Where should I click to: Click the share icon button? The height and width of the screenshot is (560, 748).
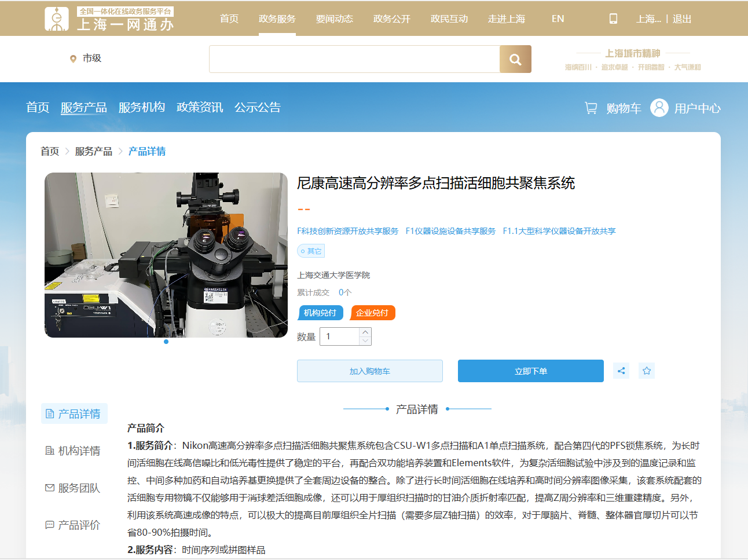(621, 371)
